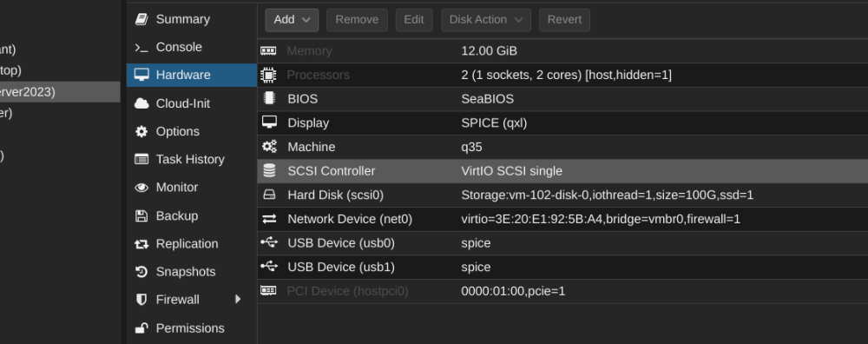The image size is (868, 344).
Task: Click the Machine gears icon
Action: (x=269, y=147)
